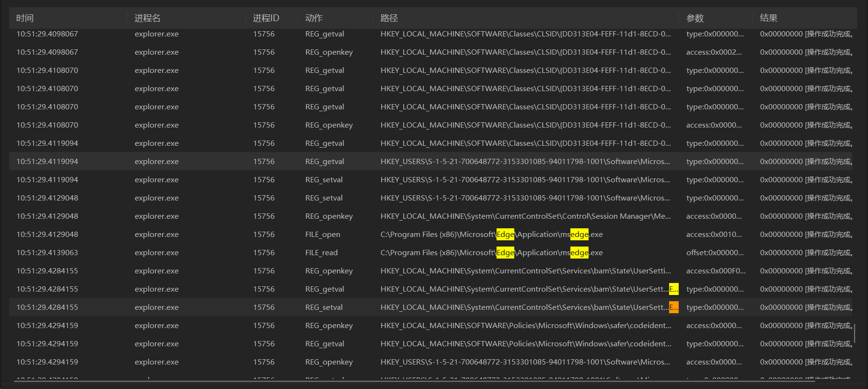Click REG_setval in the 10:51:29.4119094 row
This screenshot has height=389, width=868.
[324, 180]
